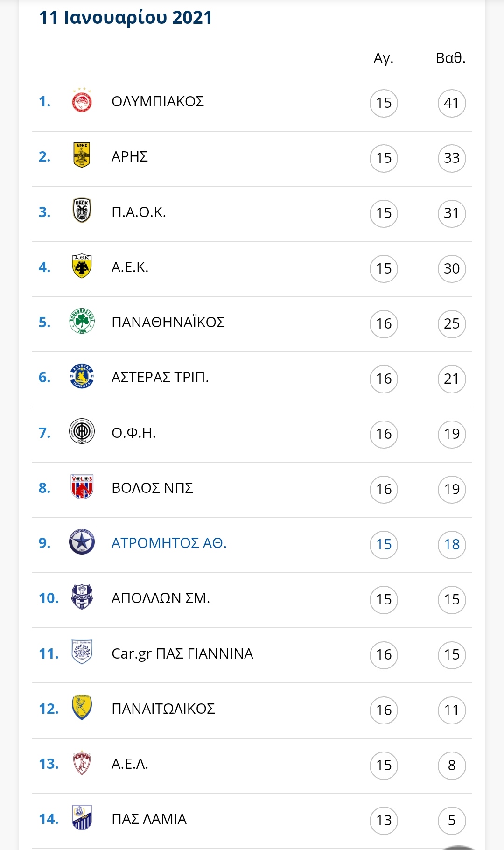The image size is (504, 850).
Task: Select the ΠΑΝΑΘΗΝΑΪΚΟΣ team name
Action: 168,322
